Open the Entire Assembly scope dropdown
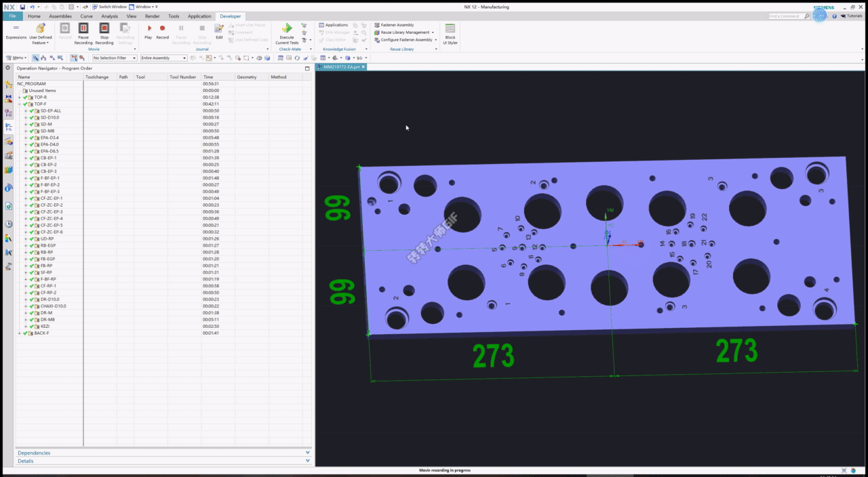This screenshot has height=477, width=868. pos(163,58)
